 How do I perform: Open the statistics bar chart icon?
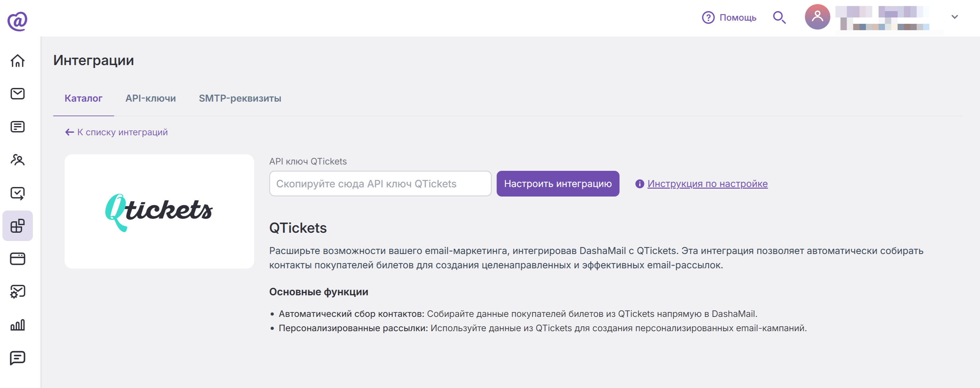17,325
